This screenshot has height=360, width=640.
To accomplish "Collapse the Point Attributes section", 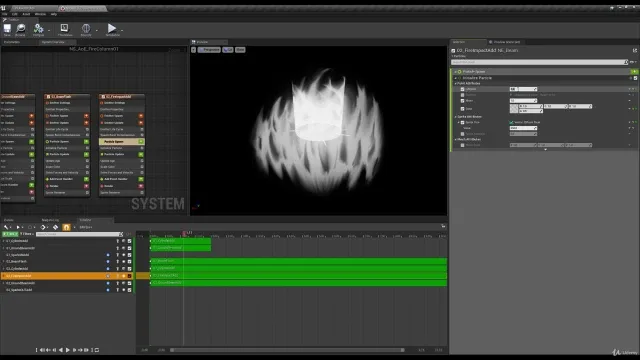I will click(x=456, y=83).
